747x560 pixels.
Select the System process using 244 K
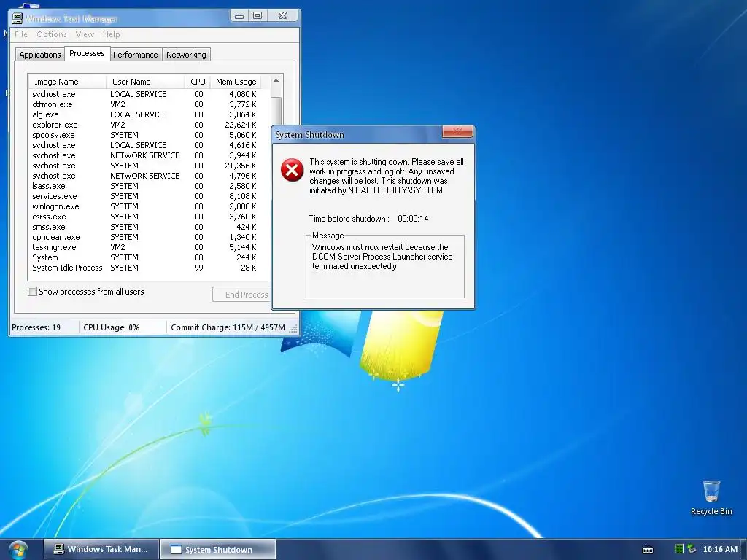point(144,257)
